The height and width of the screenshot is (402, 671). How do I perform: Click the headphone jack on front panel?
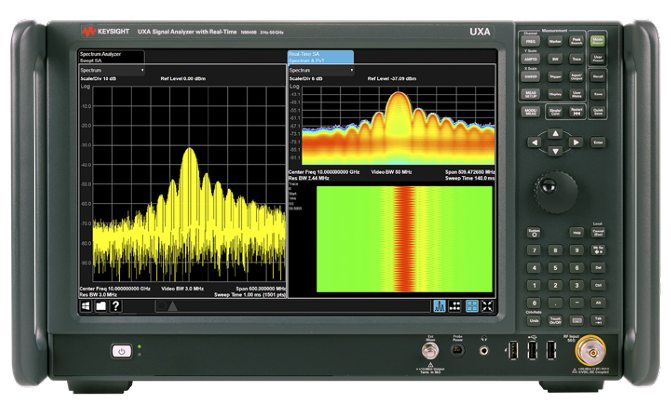pyautogui.click(x=484, y=351)
